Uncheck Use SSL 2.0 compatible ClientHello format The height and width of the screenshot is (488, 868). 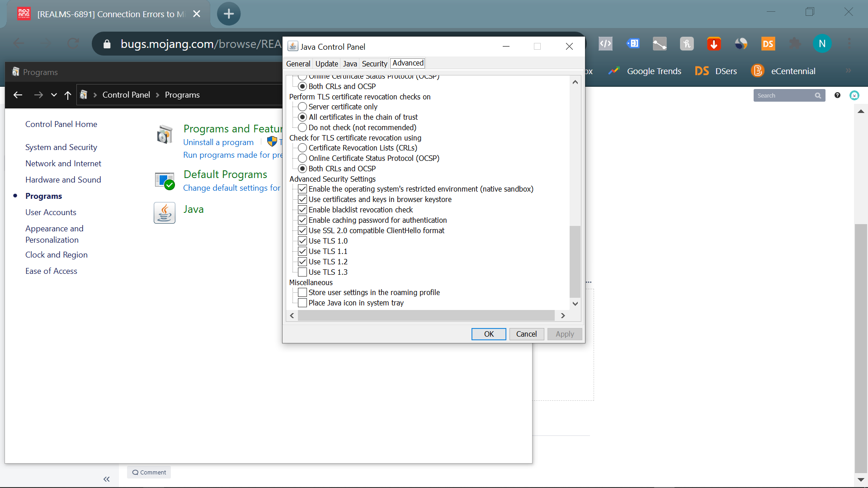click(302, 230)
